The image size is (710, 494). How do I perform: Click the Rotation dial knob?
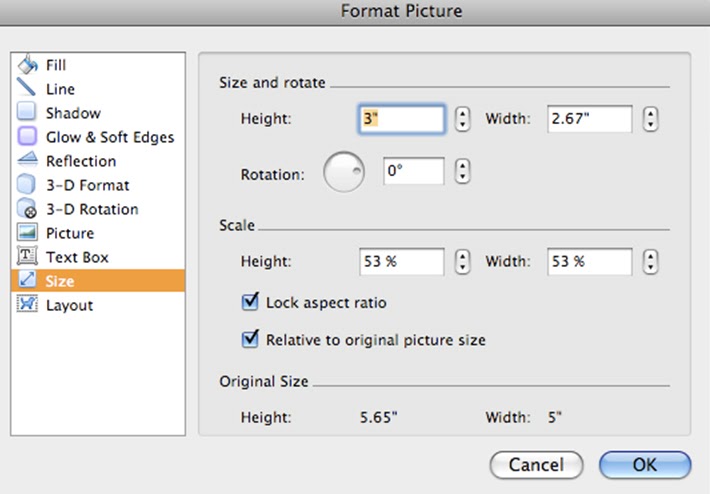click(x=344, y=173)
